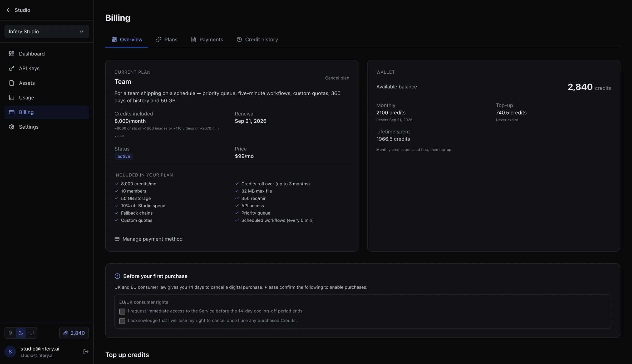This screenshot has height=364, width=632.
Task: Click Manage payment method
Action: click(x=149, y=239)
